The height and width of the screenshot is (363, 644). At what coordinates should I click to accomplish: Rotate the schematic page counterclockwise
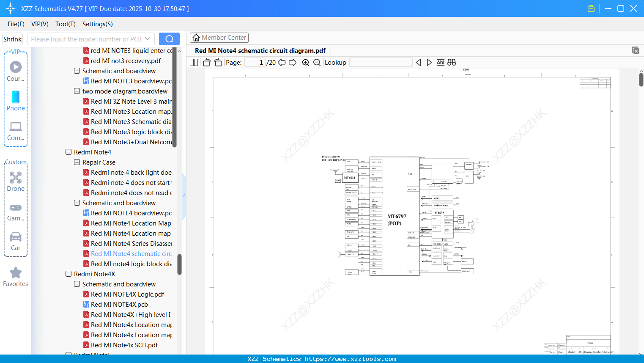click(206, 62)
